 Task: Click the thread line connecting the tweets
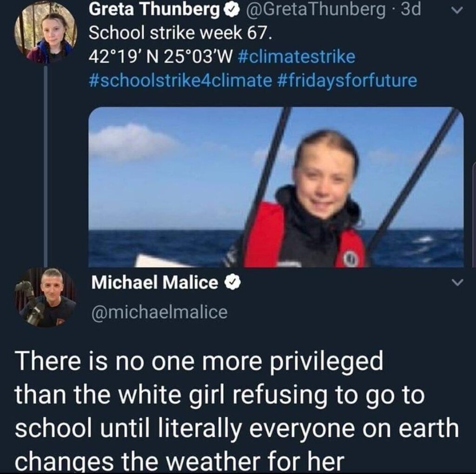(x=46, y=166)
